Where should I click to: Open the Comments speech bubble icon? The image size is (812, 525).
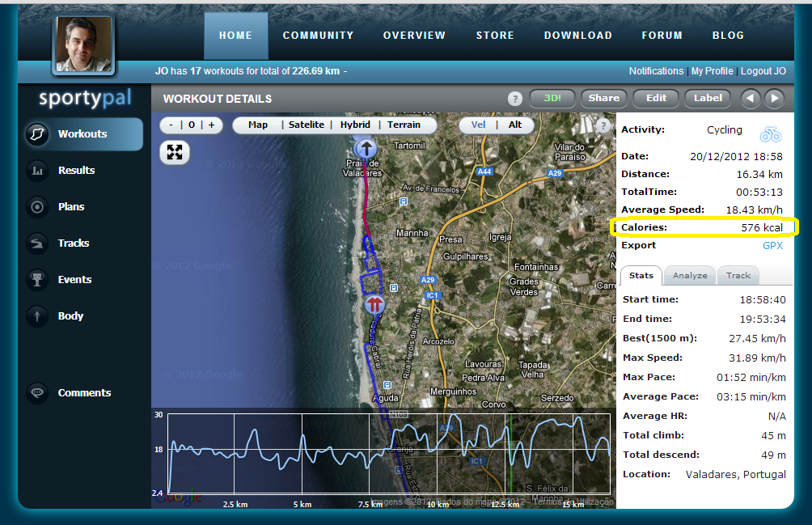(37, 392)
